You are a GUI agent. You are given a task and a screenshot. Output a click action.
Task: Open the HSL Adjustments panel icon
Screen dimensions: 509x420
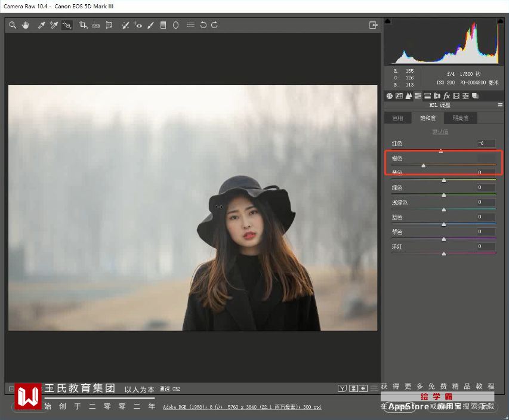click(x=418, y=95)
